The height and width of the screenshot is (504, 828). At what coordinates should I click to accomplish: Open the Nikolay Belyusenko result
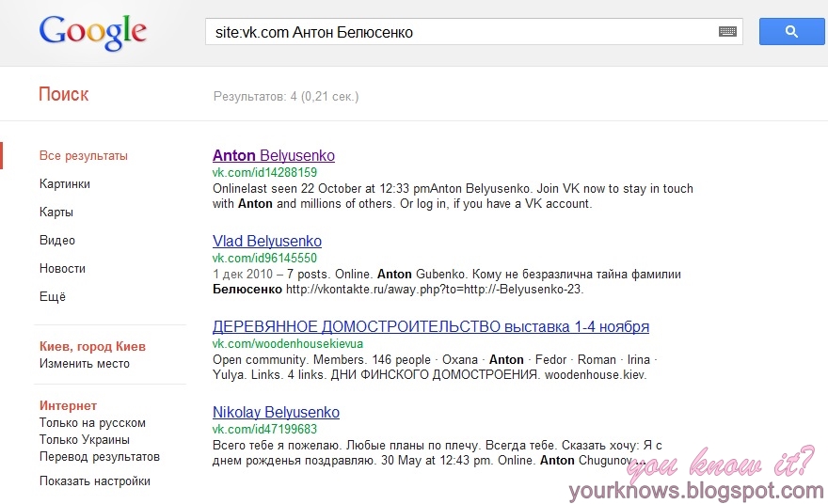276,413
